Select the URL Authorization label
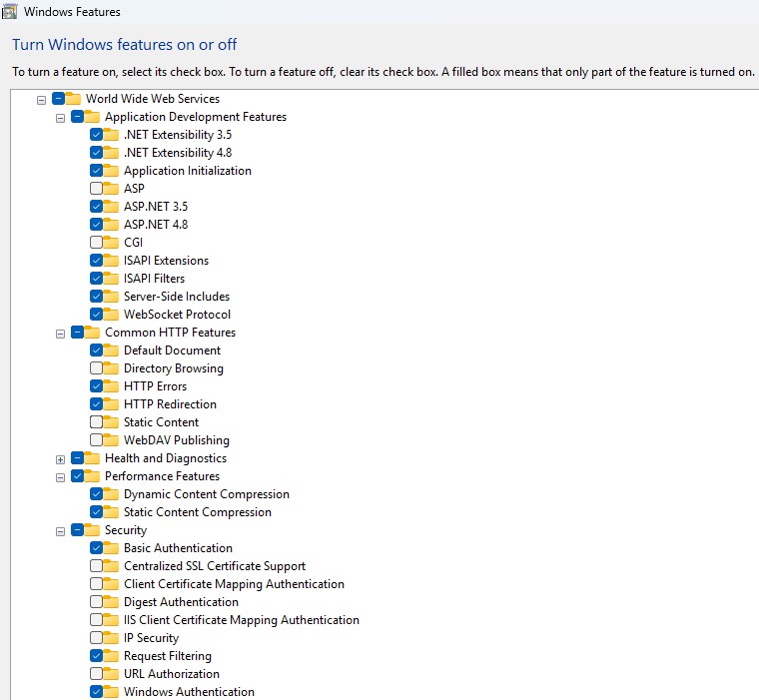The height and width of the screenshot is (700, 759). (172, 674)
